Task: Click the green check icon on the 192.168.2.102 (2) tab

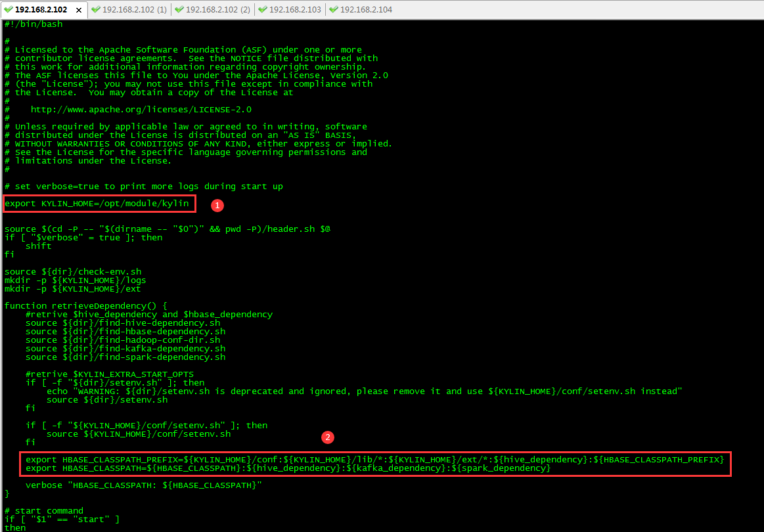Action: click(x=179, y=9)
